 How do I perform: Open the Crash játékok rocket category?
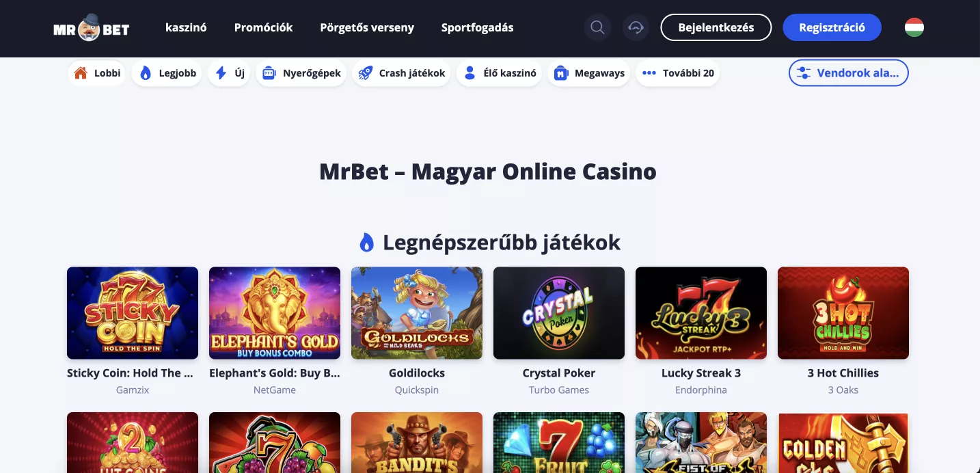pos(402,73)
